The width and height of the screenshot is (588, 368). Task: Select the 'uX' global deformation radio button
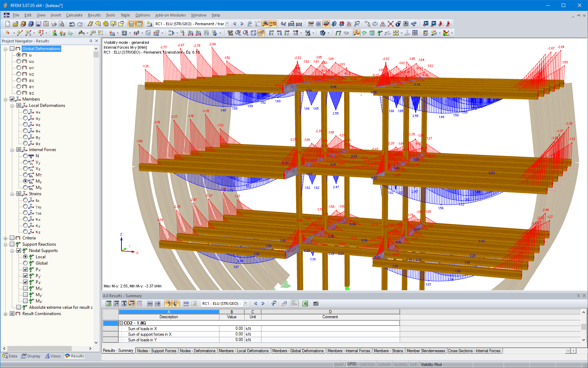pyautogui.click(x=19, y=61)
